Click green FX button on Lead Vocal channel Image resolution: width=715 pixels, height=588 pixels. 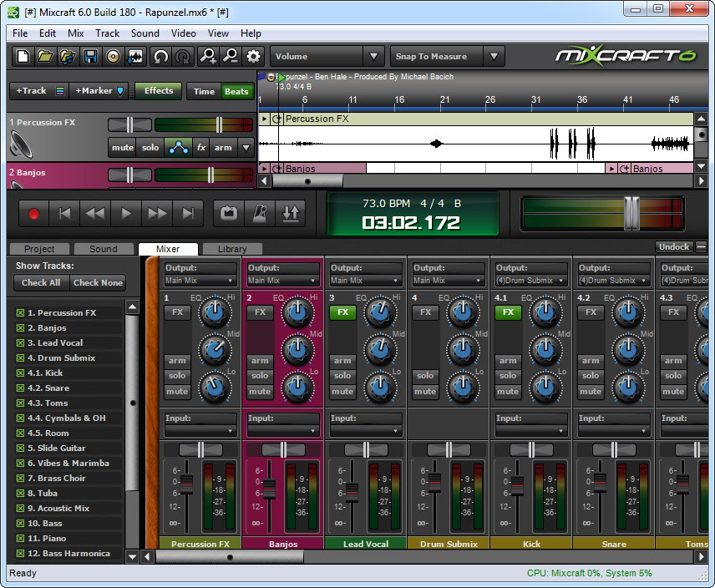coord(342,312)
